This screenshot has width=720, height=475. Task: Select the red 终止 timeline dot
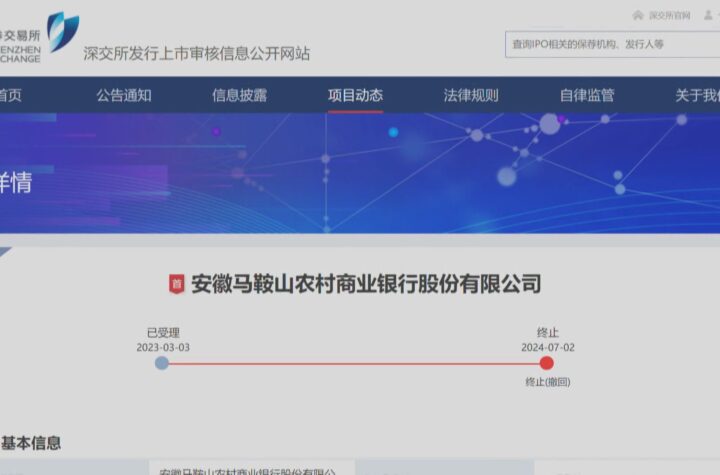[547, 363]
